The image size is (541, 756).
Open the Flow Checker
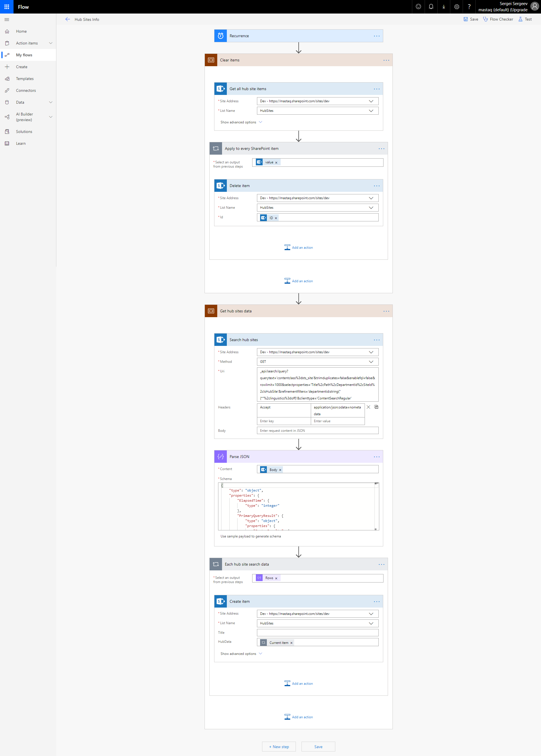point(498,19)
